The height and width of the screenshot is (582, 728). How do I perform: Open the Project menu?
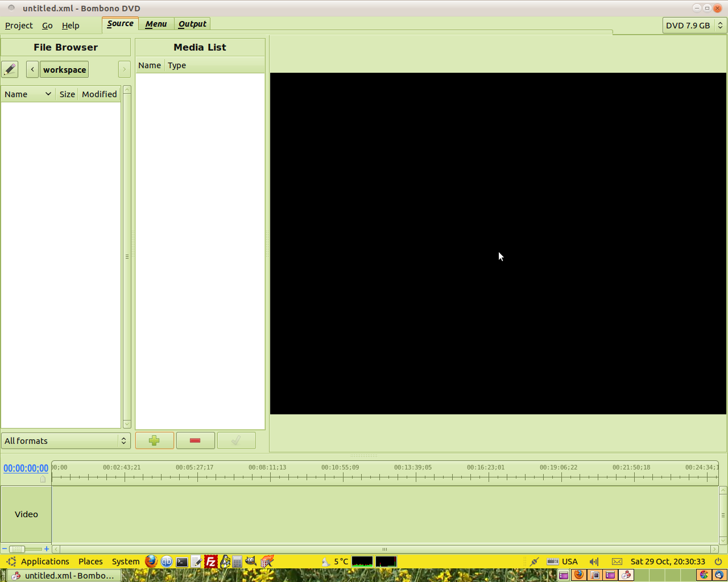tap(19, 26)
